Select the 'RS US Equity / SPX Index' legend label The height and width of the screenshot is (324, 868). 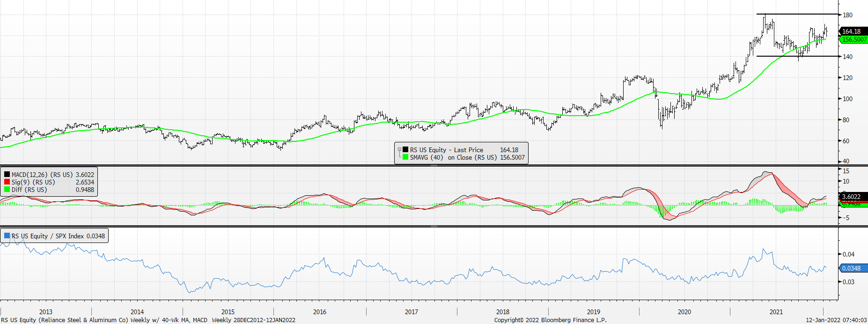point(48,236)
